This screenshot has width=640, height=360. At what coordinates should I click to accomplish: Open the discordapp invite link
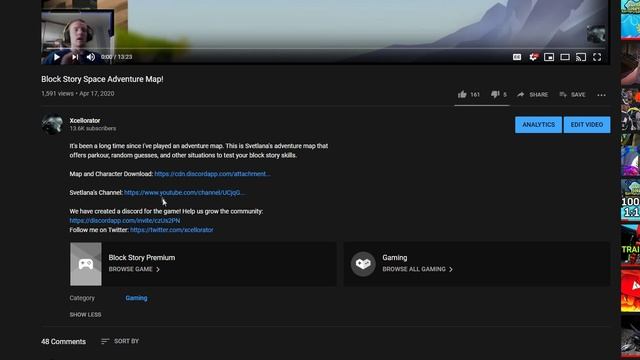124,220
